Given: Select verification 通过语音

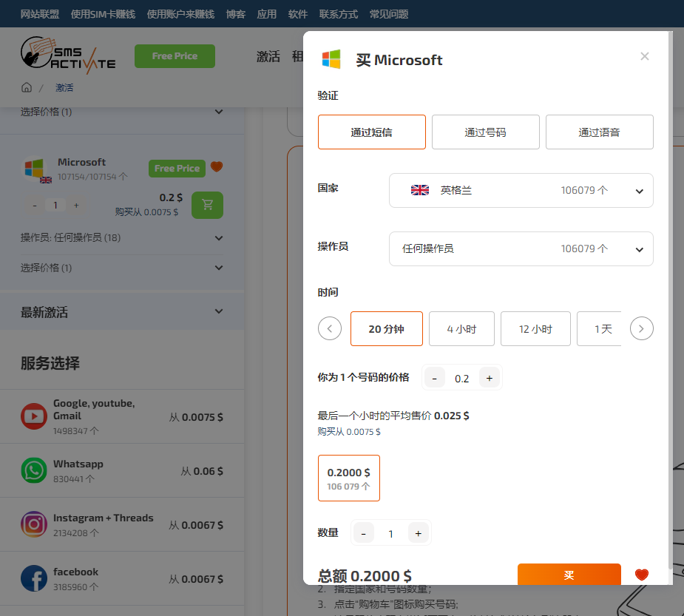Looking at the screenshot, I should tap(600, 132).
